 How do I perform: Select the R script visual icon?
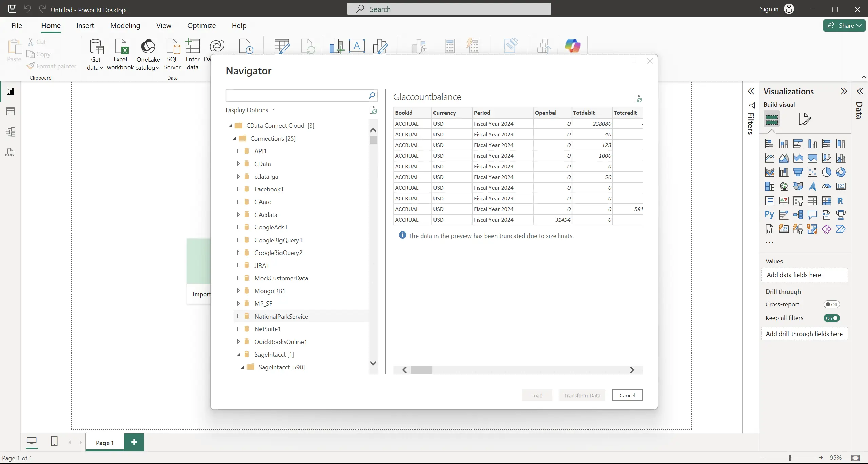[x=841, y=201]
